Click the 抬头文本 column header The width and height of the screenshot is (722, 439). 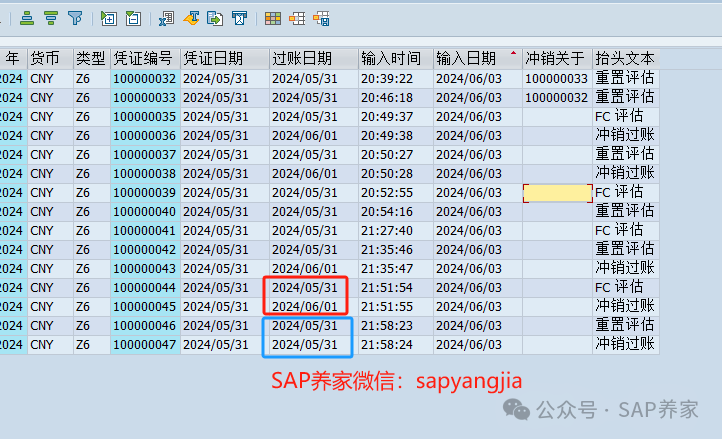[x=626, y=59]
